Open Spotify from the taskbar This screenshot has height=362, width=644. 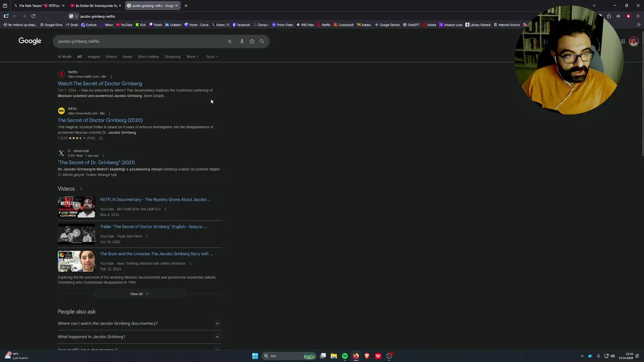(x=345, y=356)
